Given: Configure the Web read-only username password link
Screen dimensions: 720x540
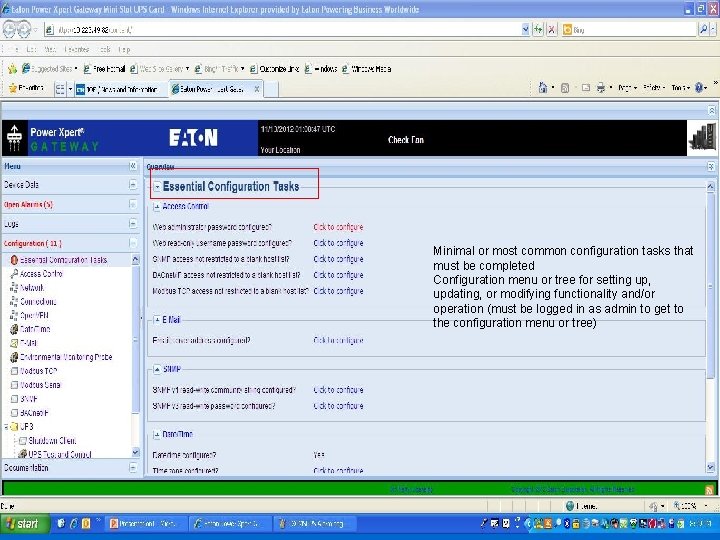Looking at the screenshot, I should (x=338, y=243).
